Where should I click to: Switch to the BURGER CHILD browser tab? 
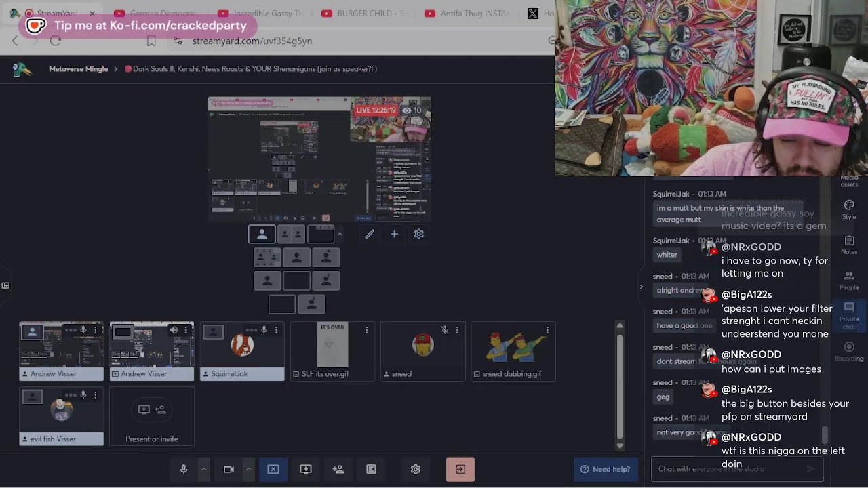coord(363,14)
